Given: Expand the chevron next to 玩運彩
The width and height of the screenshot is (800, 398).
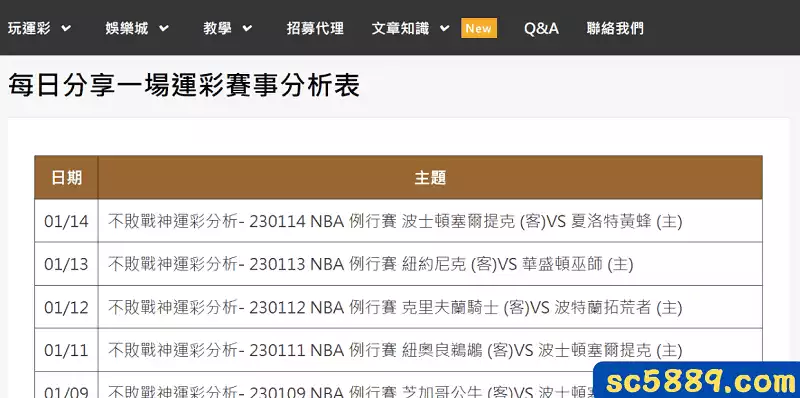Looking at the screenshot, I should click(66, 29).
